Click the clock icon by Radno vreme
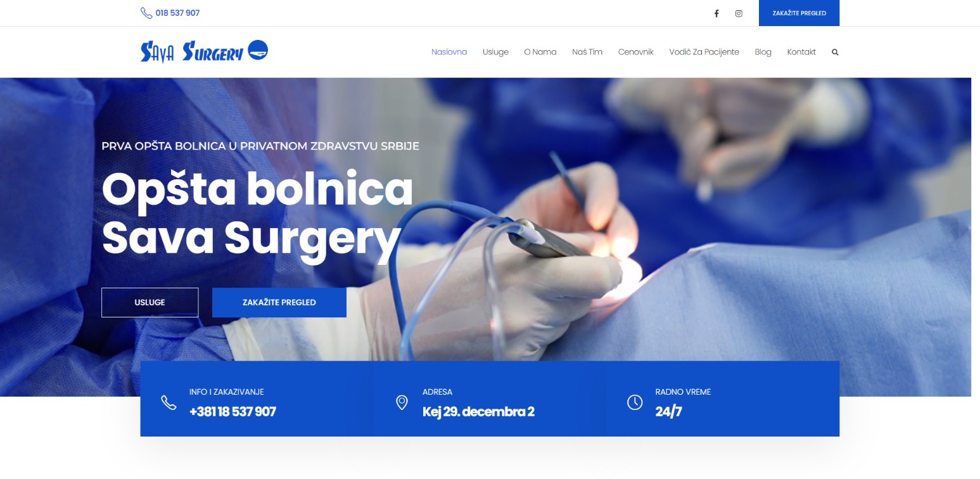Viewport: 980px width, 479px height. coord(635,402)
